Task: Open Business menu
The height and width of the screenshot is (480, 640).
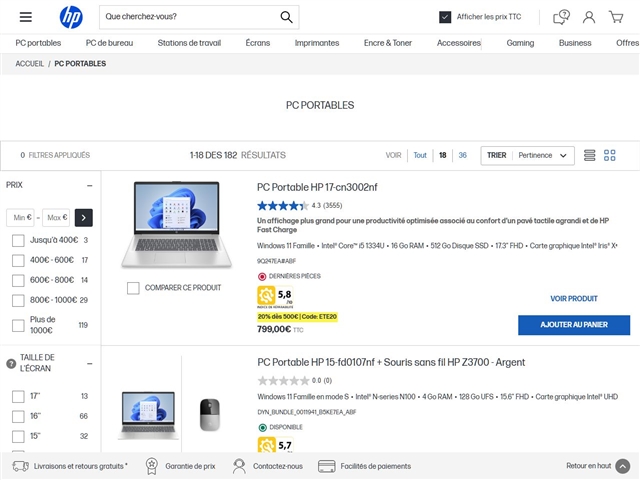Action: pyautogui.click(x=575, y=43)
